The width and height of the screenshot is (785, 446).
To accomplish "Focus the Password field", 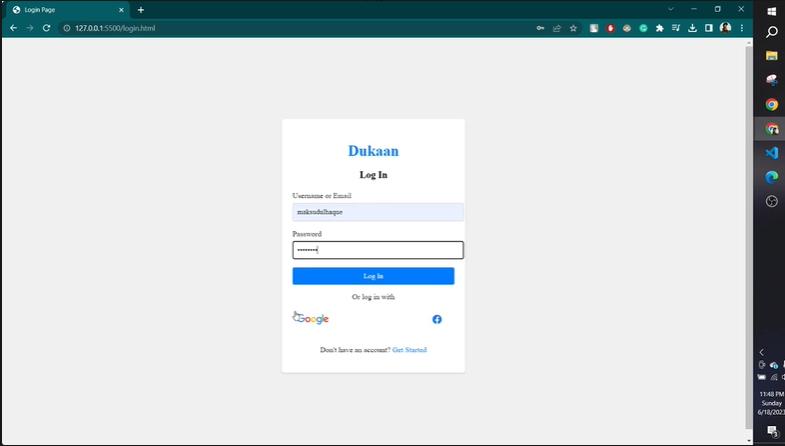I will click(378, 250).
